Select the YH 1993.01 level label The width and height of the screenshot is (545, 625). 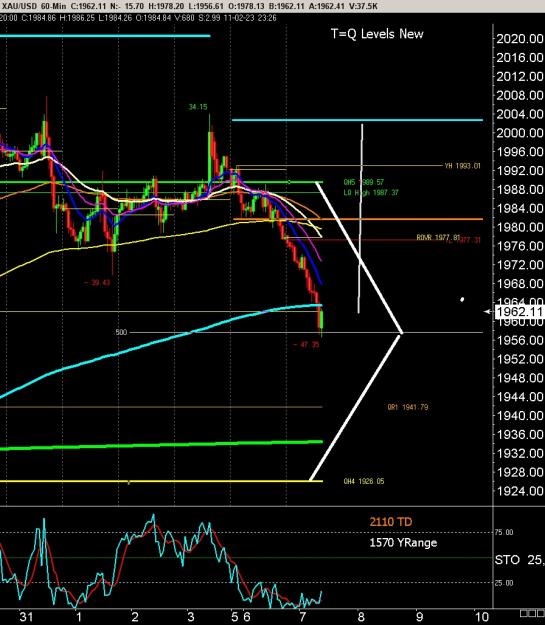[x=462, y=166]
